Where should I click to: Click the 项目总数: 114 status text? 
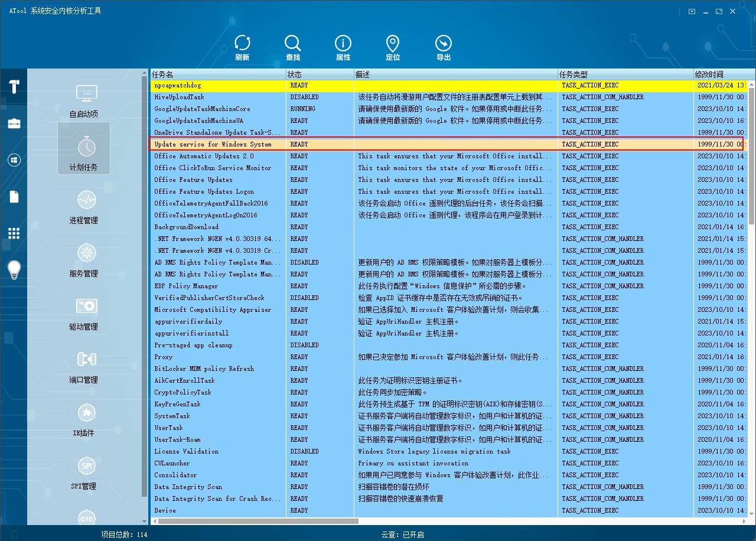click(x=124, y=535)
